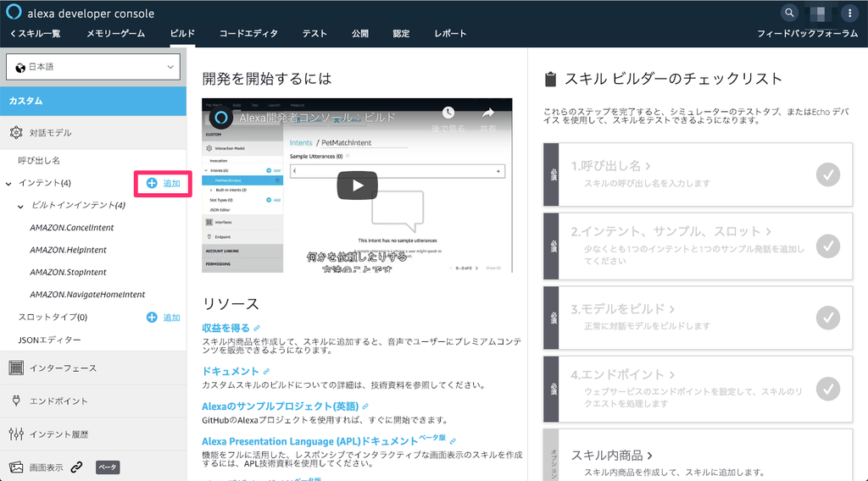868x481 pixels.
Task: Select AMAZON.StopIntent
Action: (x=68, y=272)
